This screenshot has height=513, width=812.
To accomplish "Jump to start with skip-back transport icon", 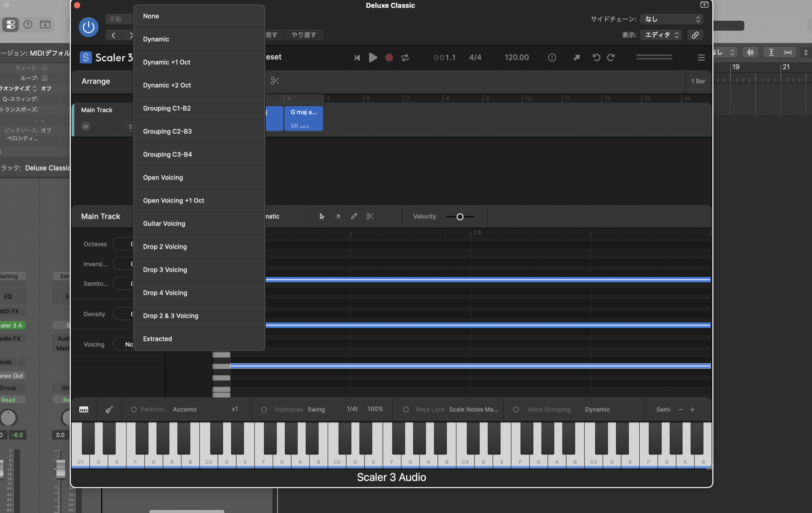I will coord(357,58).
